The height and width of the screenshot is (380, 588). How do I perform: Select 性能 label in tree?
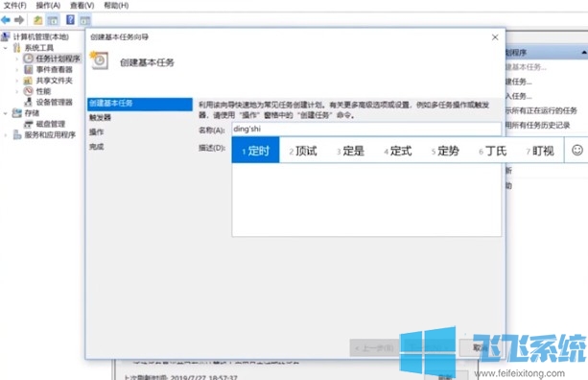[43, 91]
